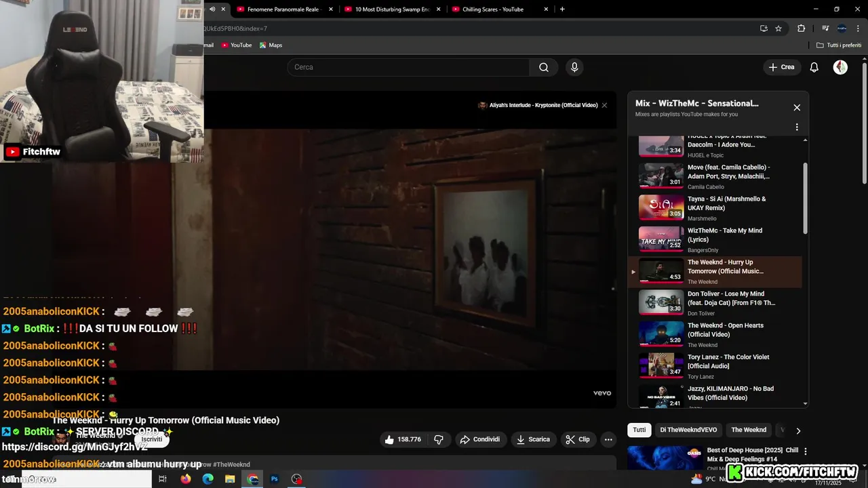Open Best of Deep House [2025] recommendation

[x=753, y=455]
